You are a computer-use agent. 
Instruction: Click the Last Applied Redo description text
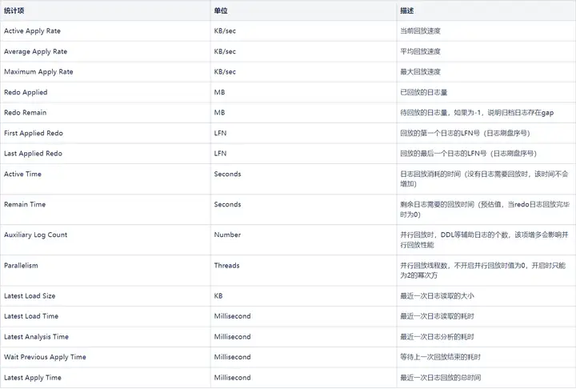(468, 154)
